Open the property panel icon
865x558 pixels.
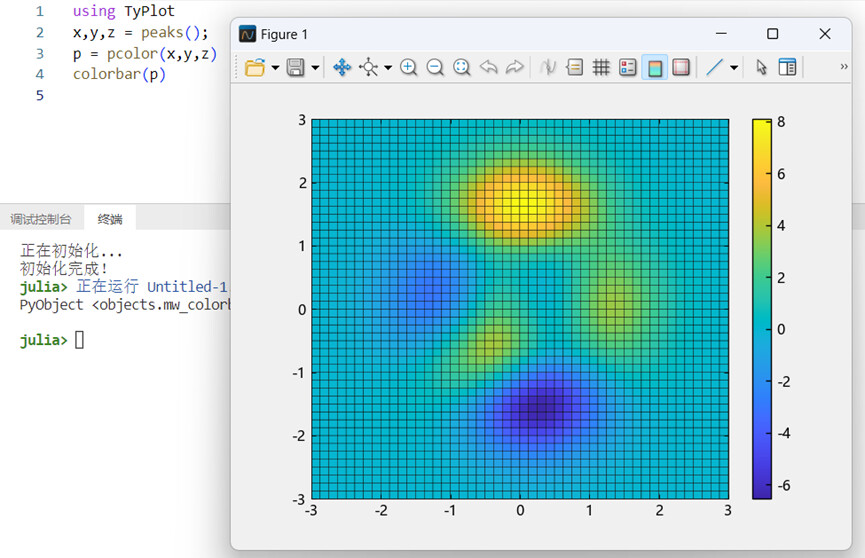pos(787,67)
